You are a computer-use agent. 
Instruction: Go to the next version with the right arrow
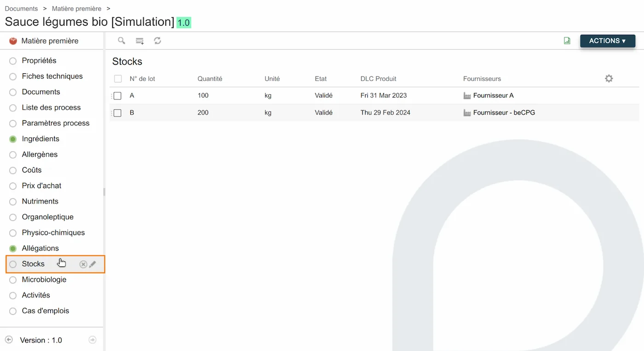(92, 340)
